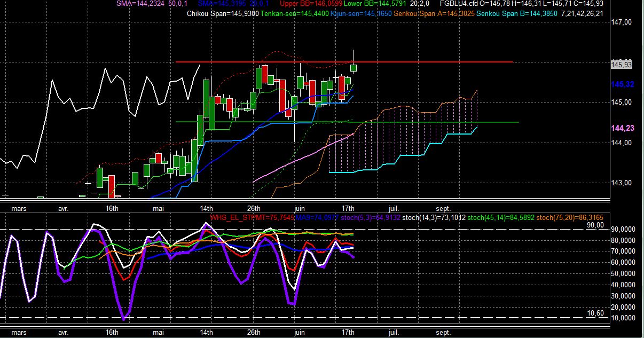Click 'juil.' on the oscillator panel date axis
Viewport: 644px width, 338px height.
(x=393, y=332)
